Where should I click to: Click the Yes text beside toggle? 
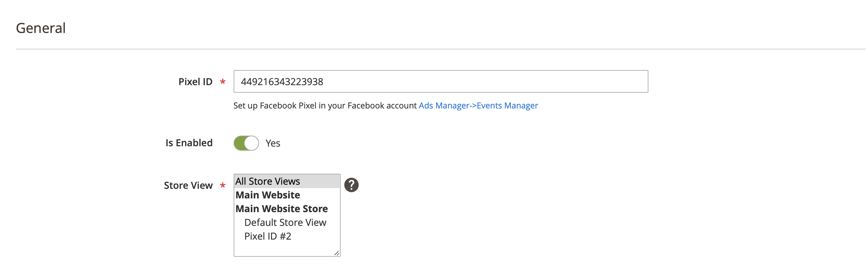[x=273, y=143]
